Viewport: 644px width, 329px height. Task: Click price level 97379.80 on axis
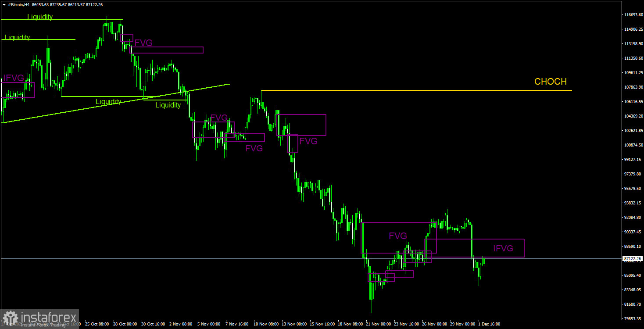click(x=633, y=174)
